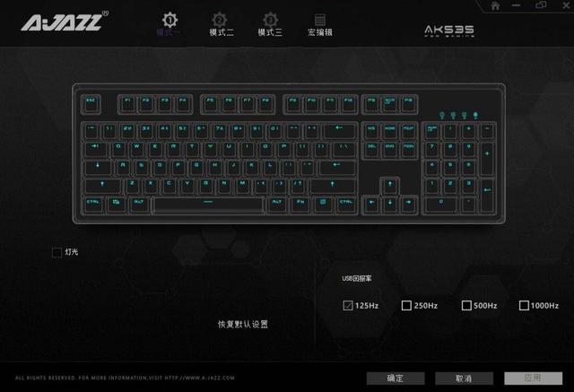The image size is (574, 392).
Task: Set USB report rate to 1000Hz
Action: pos(524,305)
